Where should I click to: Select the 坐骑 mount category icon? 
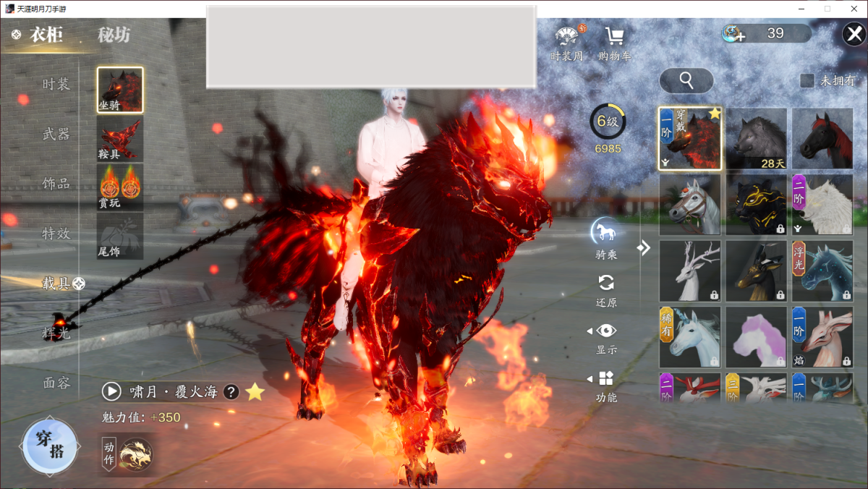pyautogui.click(x=120, y=90)
